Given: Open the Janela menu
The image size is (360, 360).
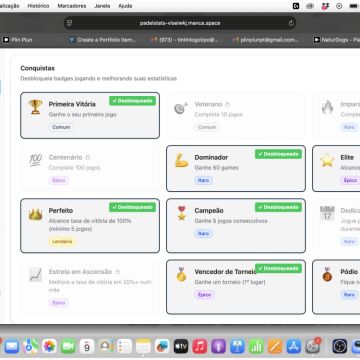Looking at the screenshot, I should (102, 6).
